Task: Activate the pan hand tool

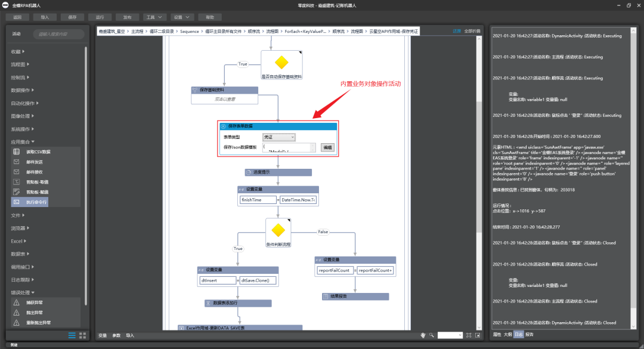Action: coord(423,335)
